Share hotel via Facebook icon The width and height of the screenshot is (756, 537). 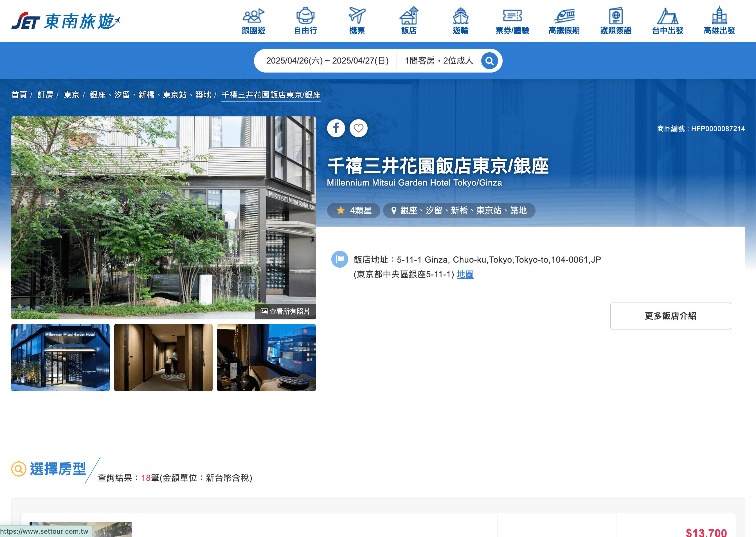tap(336, 128)
